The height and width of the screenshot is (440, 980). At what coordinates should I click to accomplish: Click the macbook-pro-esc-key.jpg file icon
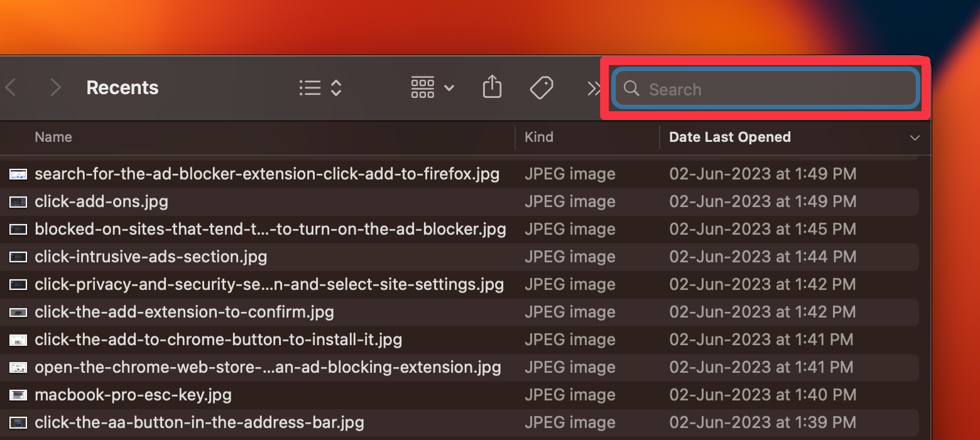(x=18, y=395)
